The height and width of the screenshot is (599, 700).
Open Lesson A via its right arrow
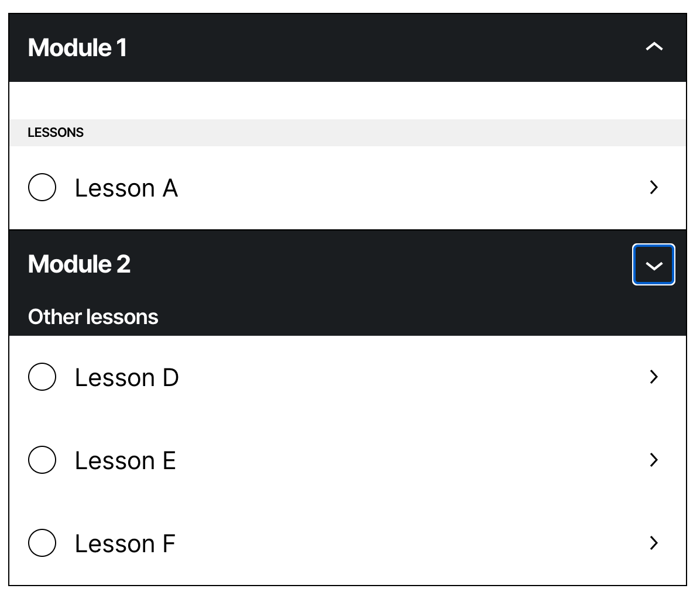[654, 187]
